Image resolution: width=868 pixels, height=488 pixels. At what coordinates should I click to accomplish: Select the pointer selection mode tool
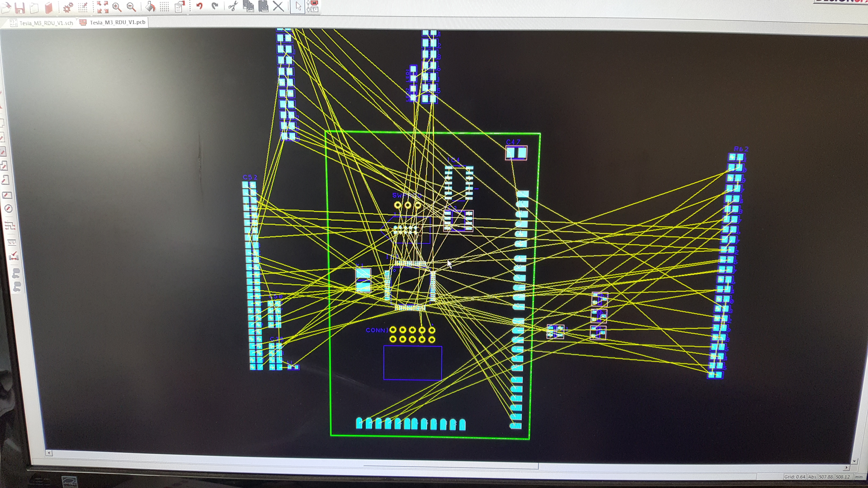tap(298, 6)
